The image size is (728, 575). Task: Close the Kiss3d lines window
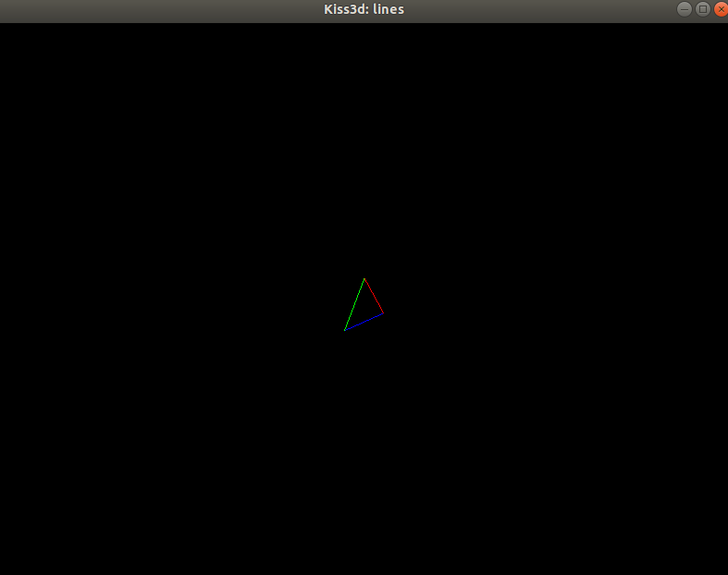pos(721,9)
